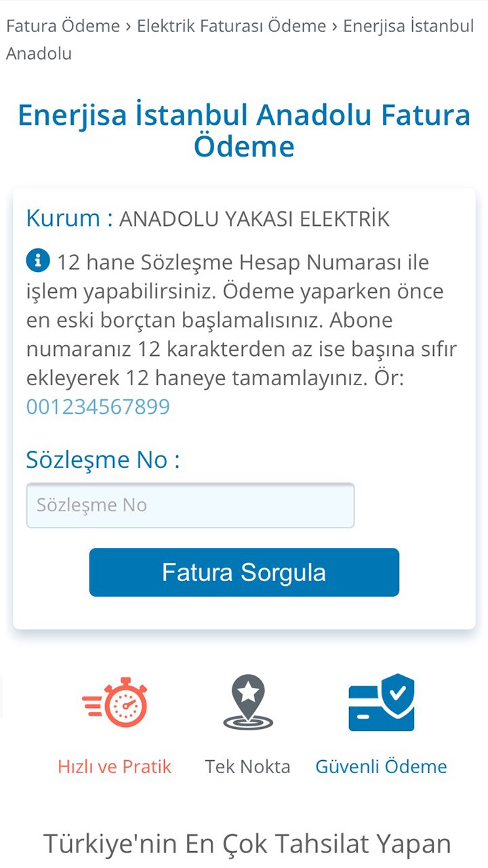Go to Elektrik Faturası Ödeme breadcrumb
The image size is (488, 868).
[x=231, y=26]
